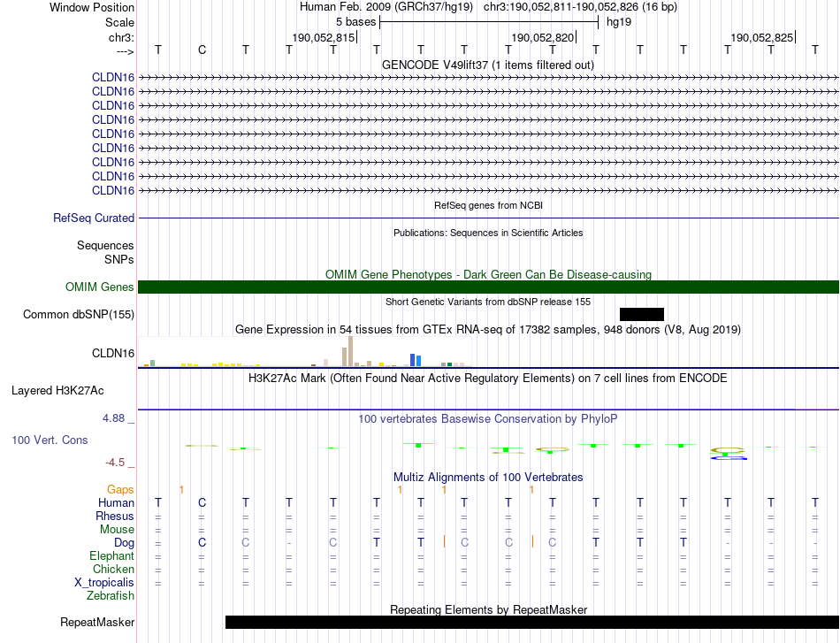
Task: Click the Chicken alignment row label
Action: 113,569
